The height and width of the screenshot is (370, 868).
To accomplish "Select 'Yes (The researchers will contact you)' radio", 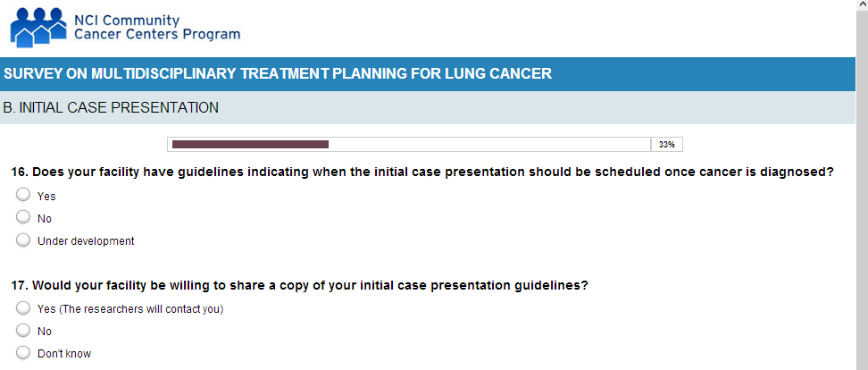I will click(x=24, y=308).
